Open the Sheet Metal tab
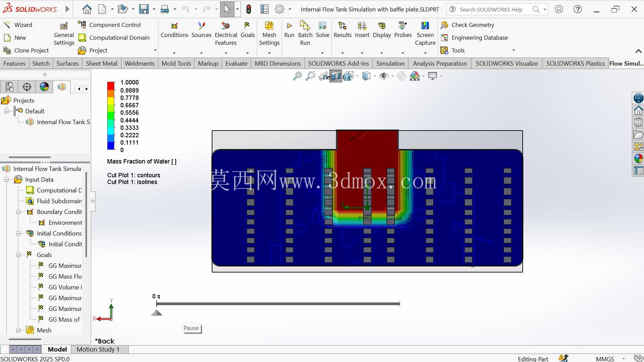Image resolution: width=644 pixels, height=362 pixels. click(102, 64)
